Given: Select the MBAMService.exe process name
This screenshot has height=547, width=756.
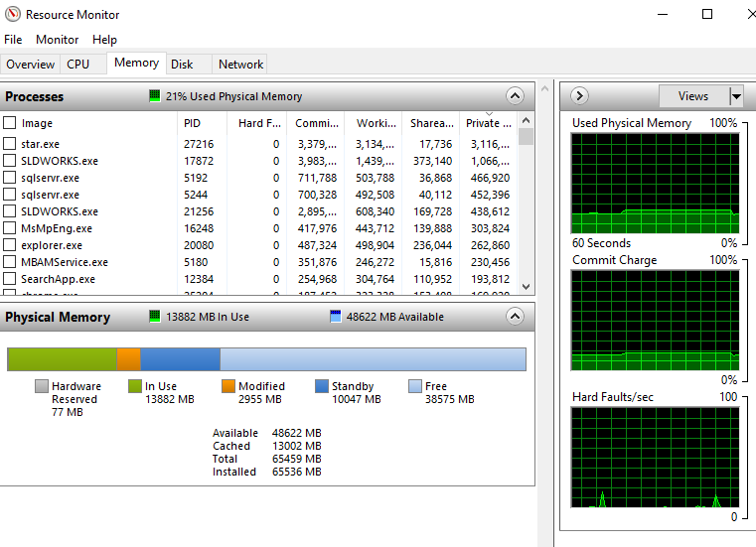Looking at the screenshot, I should coord(65,262).
